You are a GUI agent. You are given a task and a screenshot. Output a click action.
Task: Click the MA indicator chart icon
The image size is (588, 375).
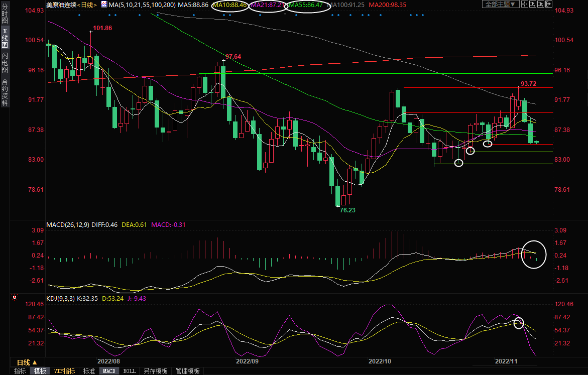[104, 4]
